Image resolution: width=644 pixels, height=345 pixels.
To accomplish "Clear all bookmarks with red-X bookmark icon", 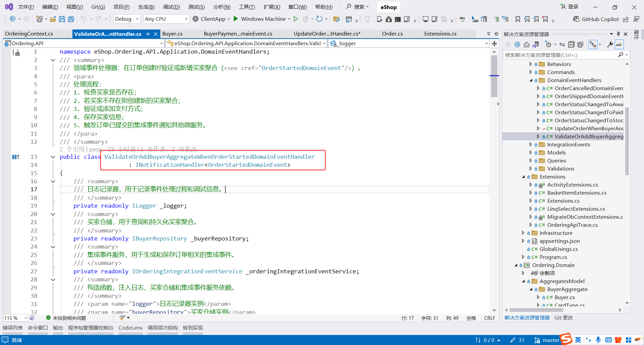I will [545, 19].
